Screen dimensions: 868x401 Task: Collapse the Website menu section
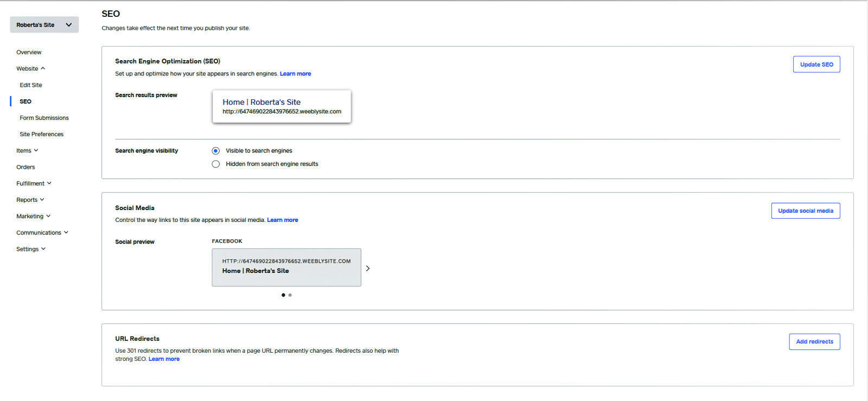[x=31, y=69]
